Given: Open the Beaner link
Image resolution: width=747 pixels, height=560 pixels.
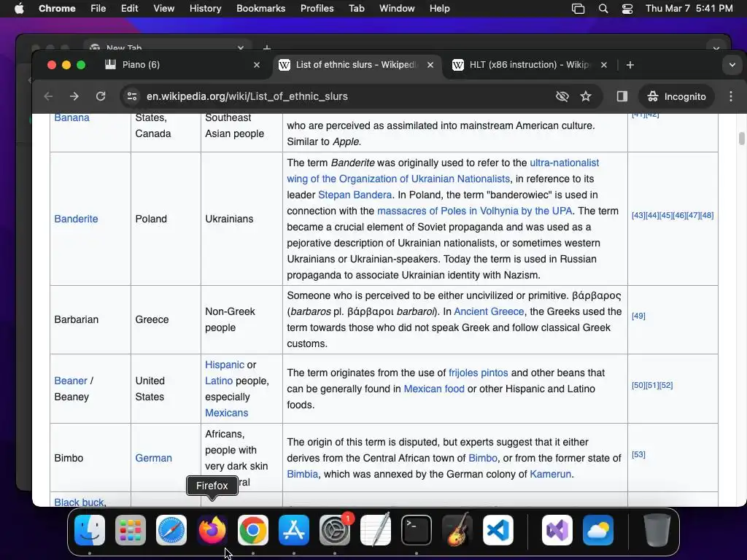Looking at the screenshot, I should (71, 381).
